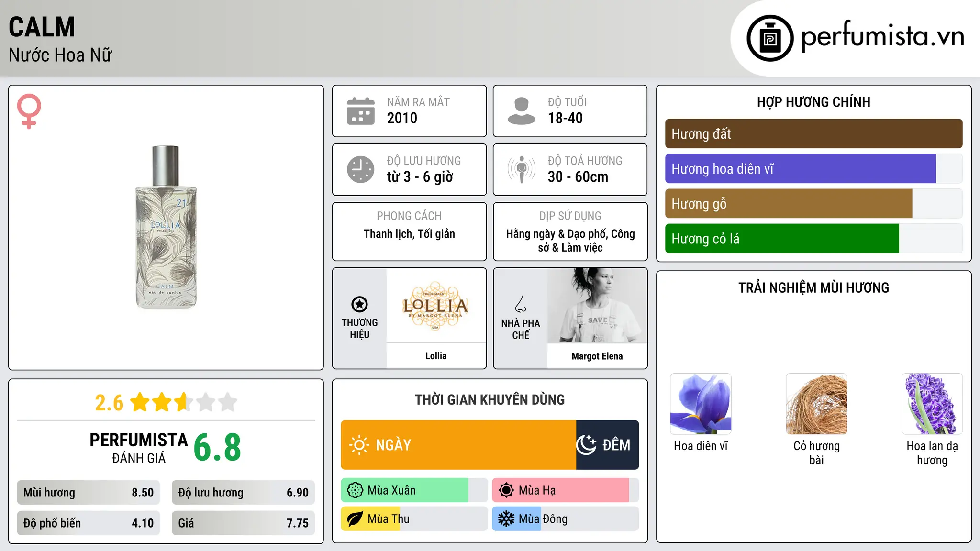The height and width of the screenshot is (551, 980).
Task: Click the pink female gender symbol
Action: [x=29, y=111]
